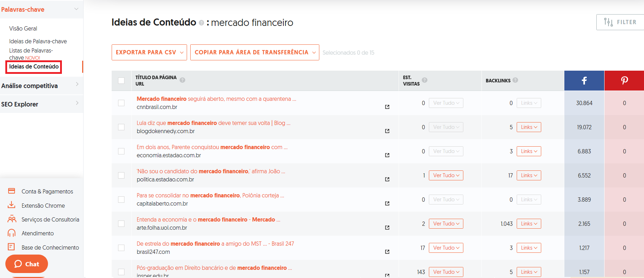
Task: Click the Facebook column header icon
Action: [x=584, y=81]
